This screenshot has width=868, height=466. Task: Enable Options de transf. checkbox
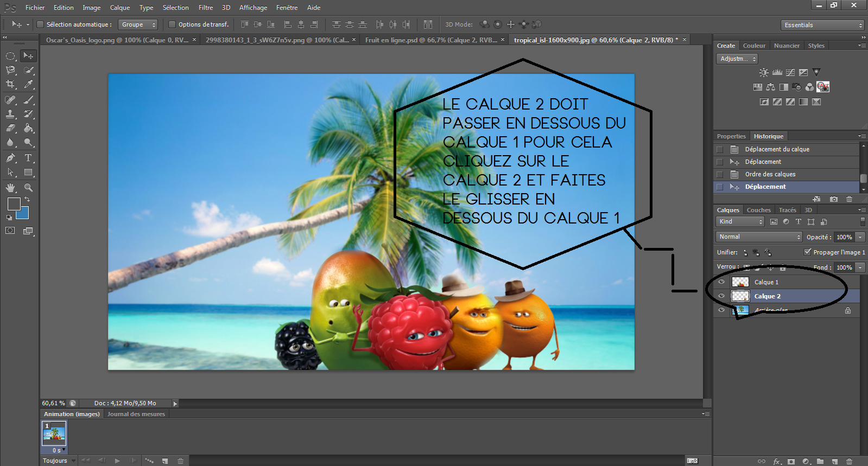point(172,24)
